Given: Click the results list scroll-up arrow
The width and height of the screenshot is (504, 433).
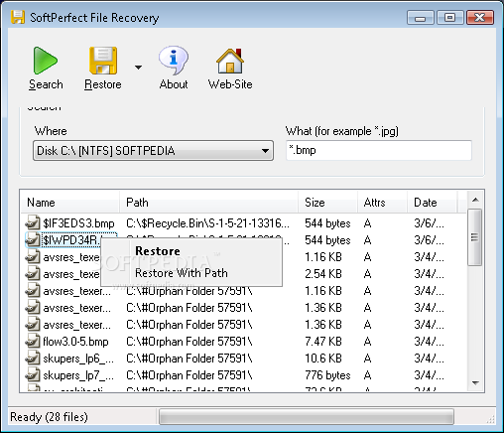Looking at the screenshot, I should point(475,200).
